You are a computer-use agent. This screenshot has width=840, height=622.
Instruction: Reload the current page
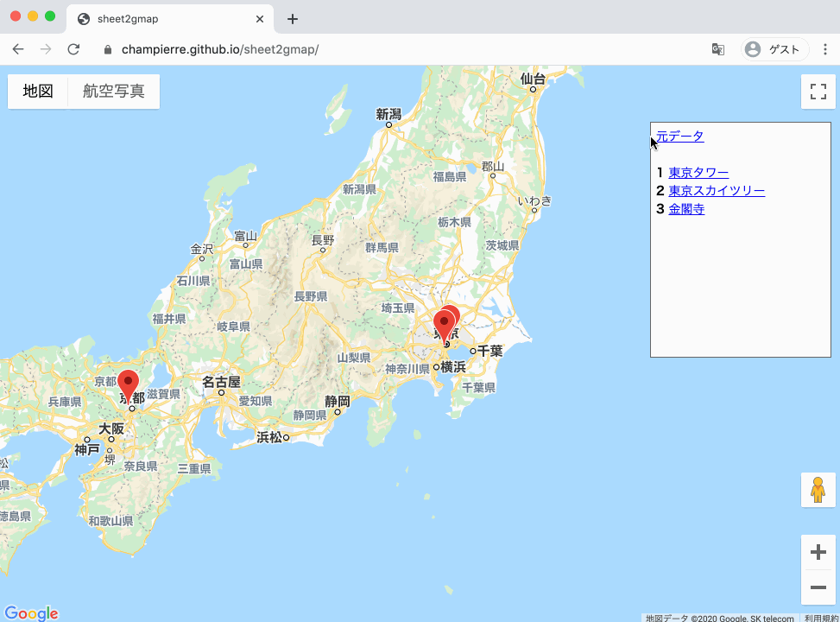[x=74, y=49]
